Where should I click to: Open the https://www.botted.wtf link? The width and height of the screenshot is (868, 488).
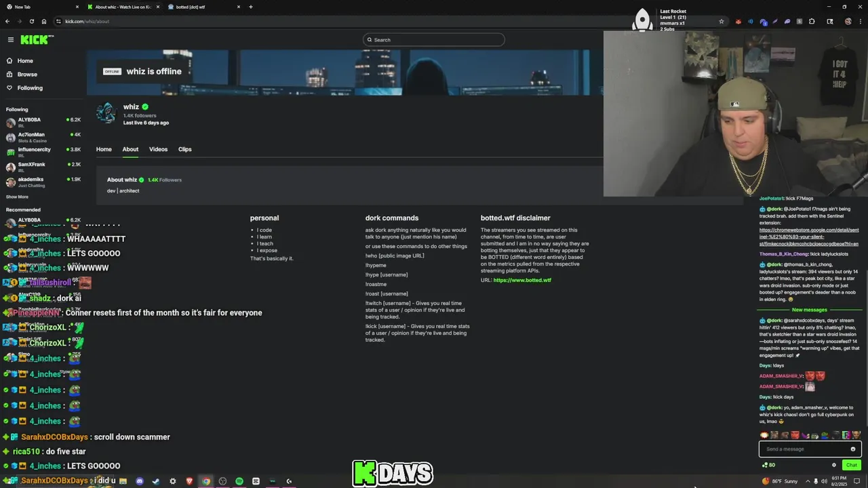pos(522,280)
